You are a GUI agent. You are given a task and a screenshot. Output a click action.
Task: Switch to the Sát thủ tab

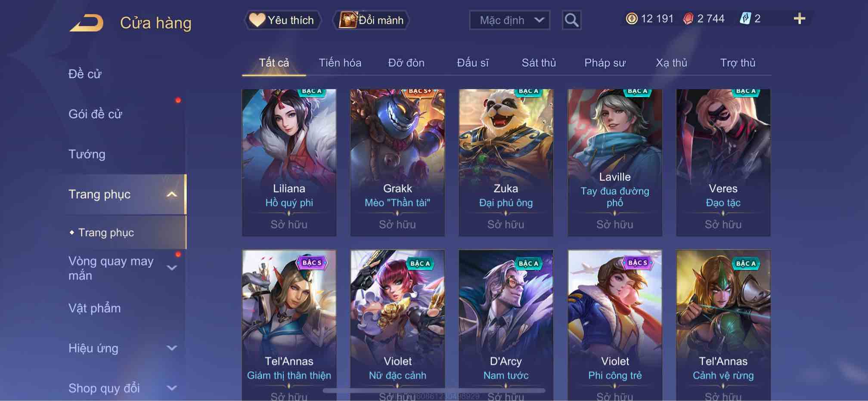539,63
